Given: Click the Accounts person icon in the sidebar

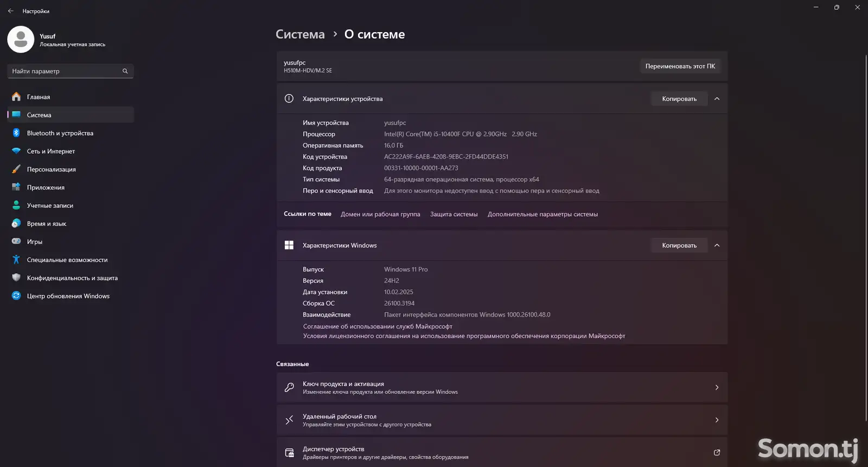Looking at the screenshot, I should click(16, 205).
